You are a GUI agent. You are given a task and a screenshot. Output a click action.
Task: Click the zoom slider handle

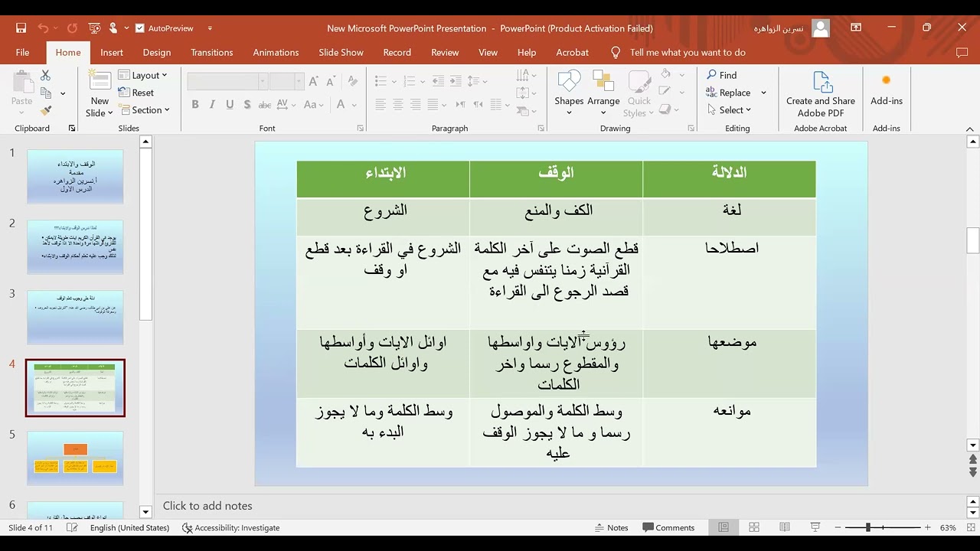868,527
